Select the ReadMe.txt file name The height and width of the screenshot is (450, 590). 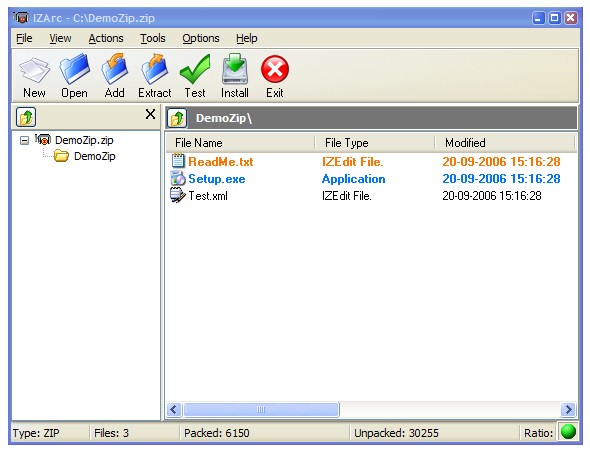[221, 162]
